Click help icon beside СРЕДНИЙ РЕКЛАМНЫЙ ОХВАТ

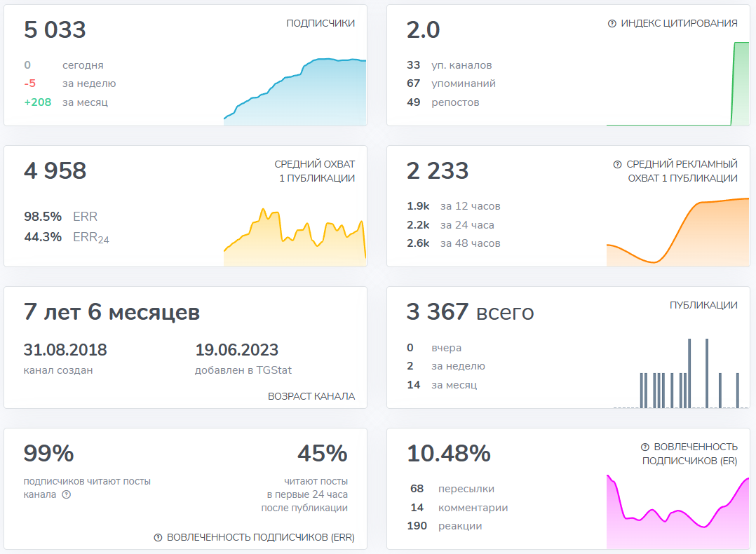click(x=617, y=165)
